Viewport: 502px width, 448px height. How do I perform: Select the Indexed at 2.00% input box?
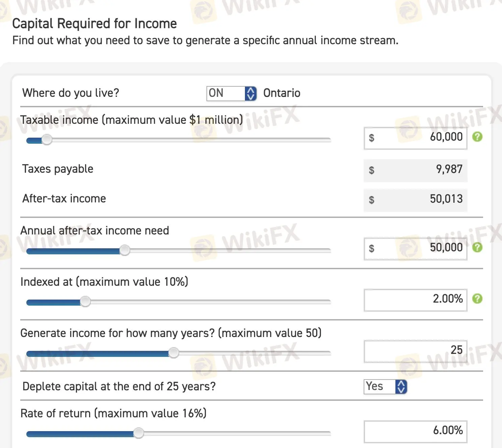point(416,300)
